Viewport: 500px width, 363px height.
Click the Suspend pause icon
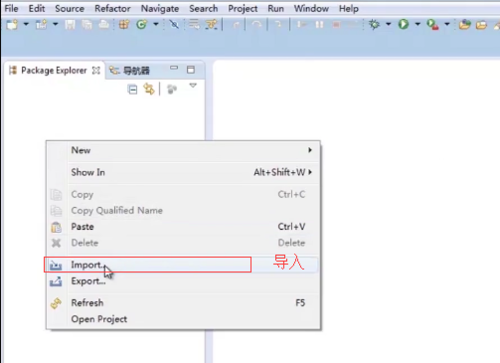(x=319, y=25)
